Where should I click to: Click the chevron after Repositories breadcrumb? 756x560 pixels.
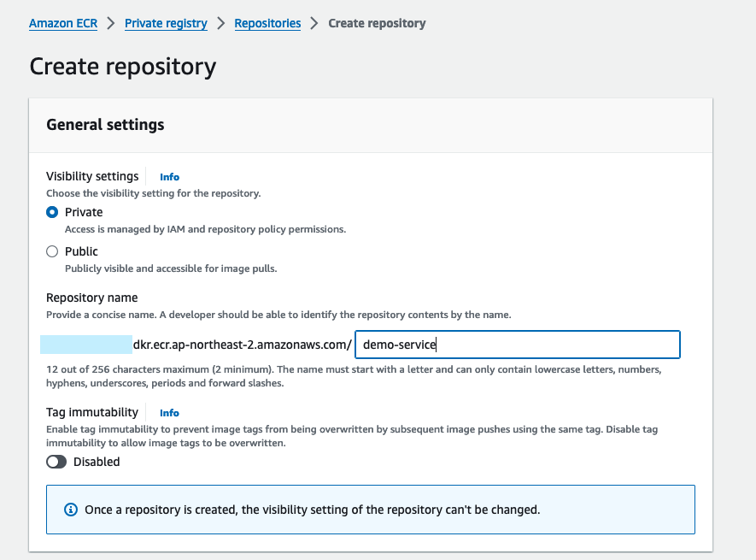click(314, 23)
